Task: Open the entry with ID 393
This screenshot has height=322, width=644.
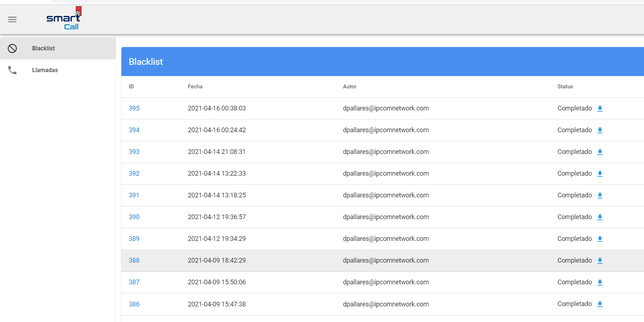Action: click(x=134, y=152)
